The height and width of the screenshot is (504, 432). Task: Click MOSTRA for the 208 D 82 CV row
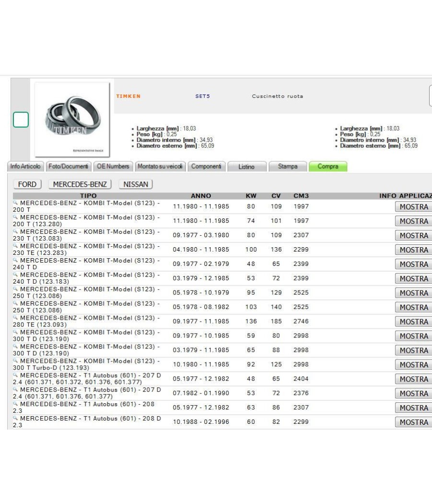414,422
